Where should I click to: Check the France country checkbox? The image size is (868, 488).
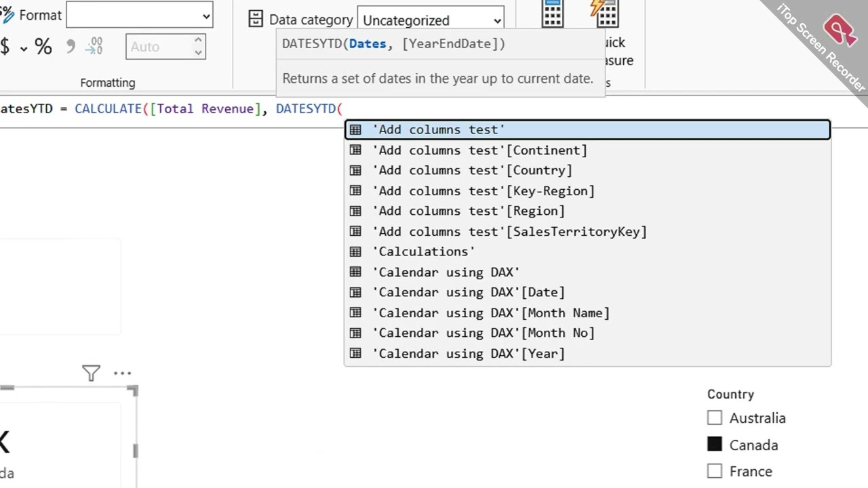(715, 470)
